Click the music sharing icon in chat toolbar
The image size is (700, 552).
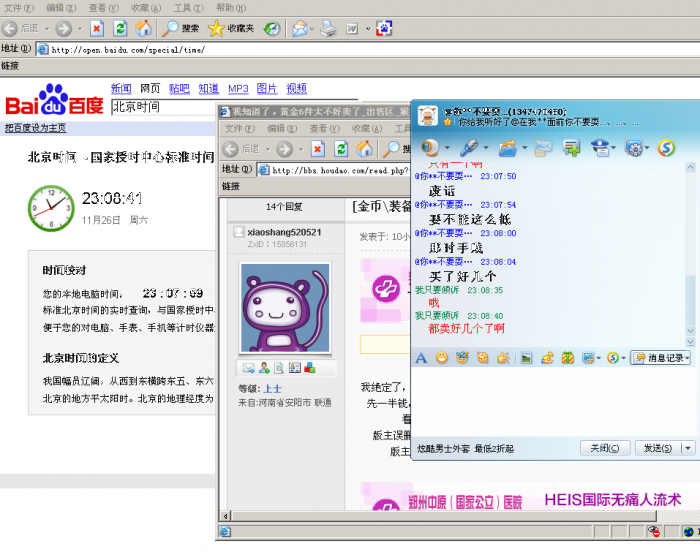[x=547, y=358]
